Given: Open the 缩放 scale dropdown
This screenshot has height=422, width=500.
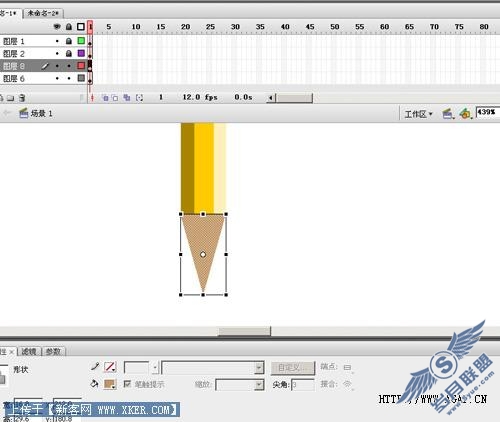Looking at the screenshot, I should pyautogui.click(x=240, y=385).
